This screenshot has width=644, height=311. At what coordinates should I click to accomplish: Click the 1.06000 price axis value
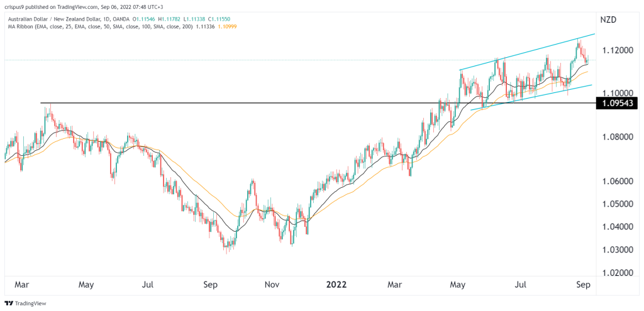(618, 181)
